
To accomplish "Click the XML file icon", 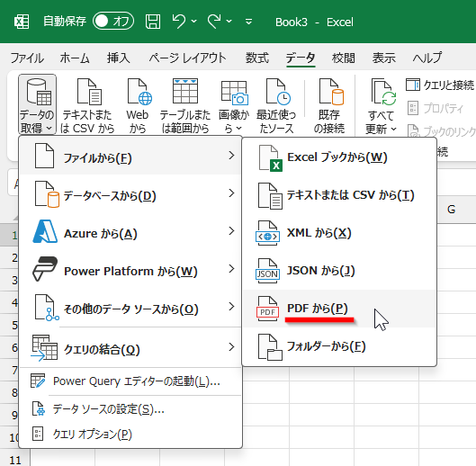I will coord(267,233).
